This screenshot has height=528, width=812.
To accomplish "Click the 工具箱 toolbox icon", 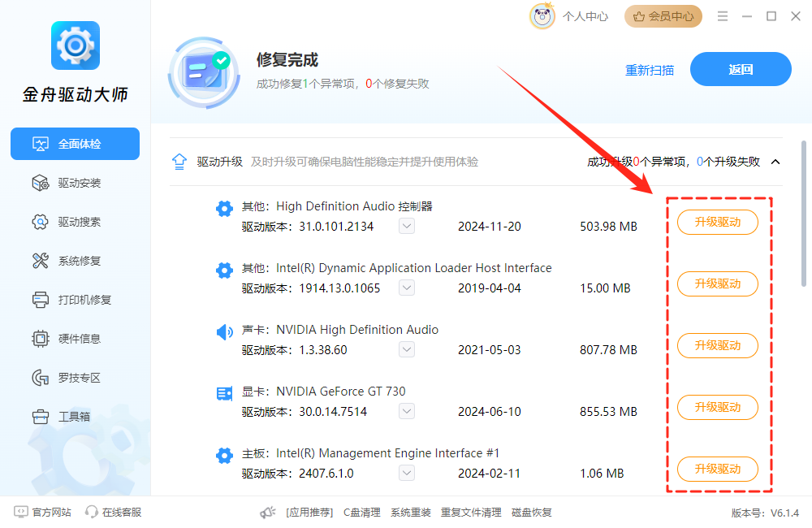I will [x=41, y=417].
